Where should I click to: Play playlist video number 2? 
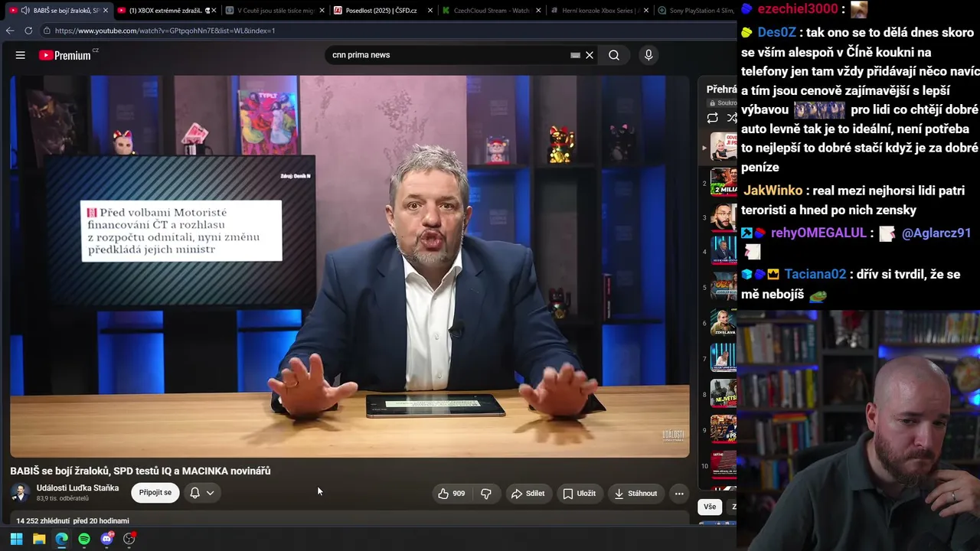[x=723, y=183]
